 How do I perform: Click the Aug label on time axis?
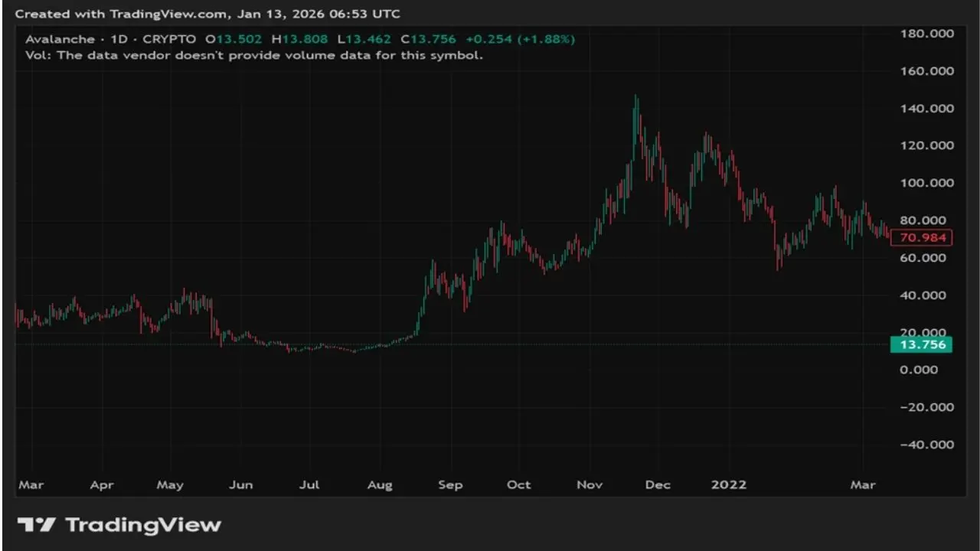click(380, 485)
